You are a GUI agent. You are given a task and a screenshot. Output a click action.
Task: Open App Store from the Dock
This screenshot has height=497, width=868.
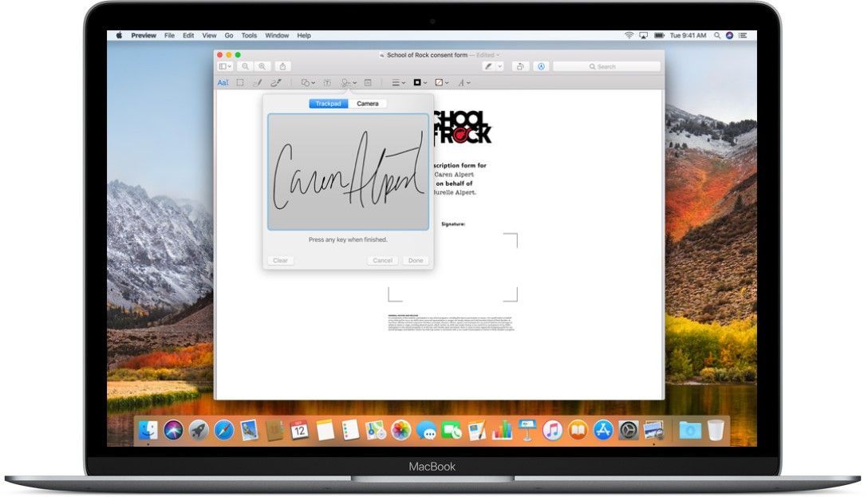click(603, 429)
